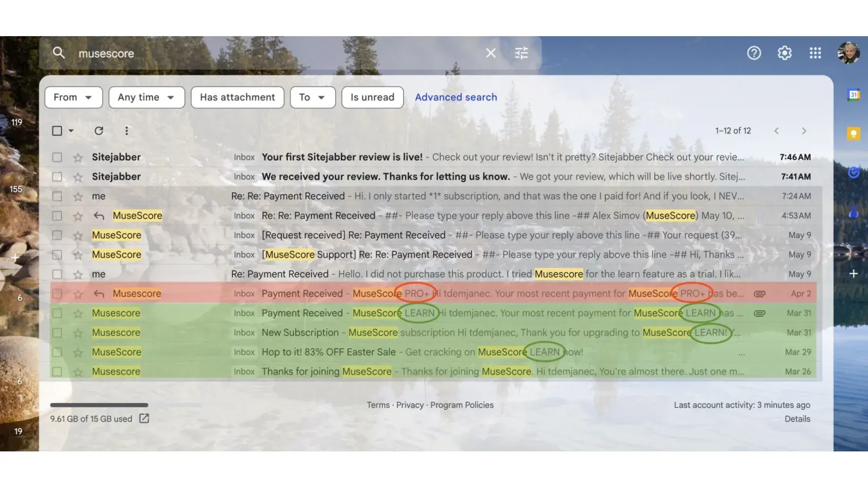Open the Program Policies link
The height and width of the screenshot is (488, 868).
click(462, 405)
